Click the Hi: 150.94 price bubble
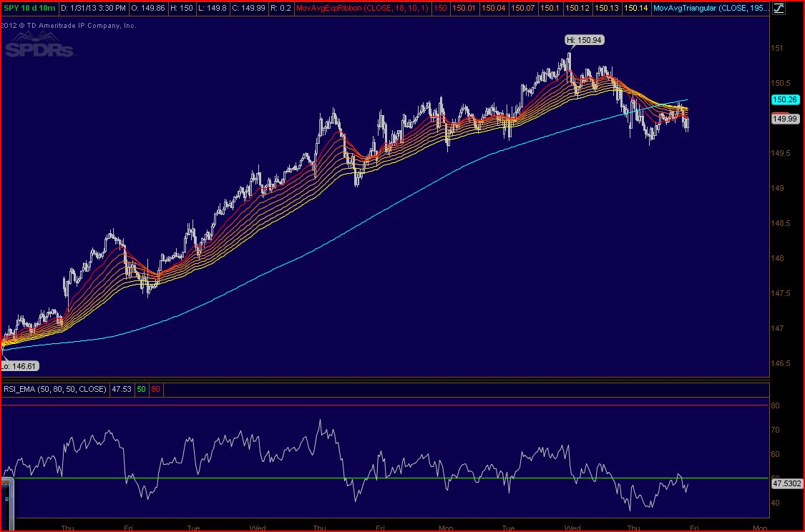This screenshot has height=532, width=805. [585, 40]
